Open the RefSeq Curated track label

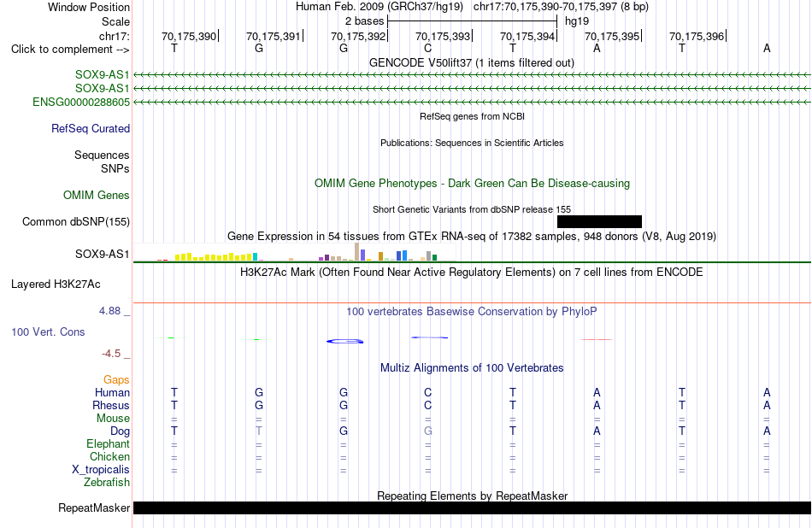[91, 128]
